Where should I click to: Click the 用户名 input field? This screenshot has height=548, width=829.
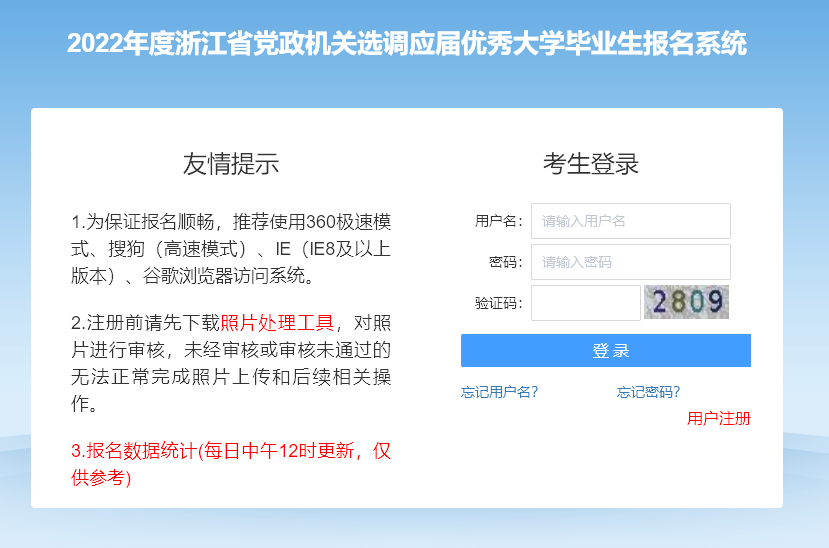coord(630,221)
